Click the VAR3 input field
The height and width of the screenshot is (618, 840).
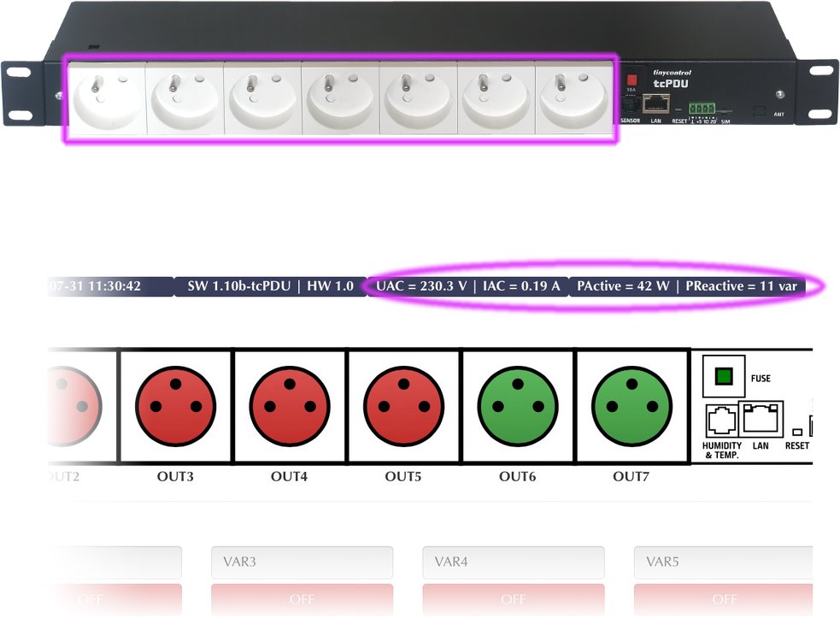[x=302, y=562]
